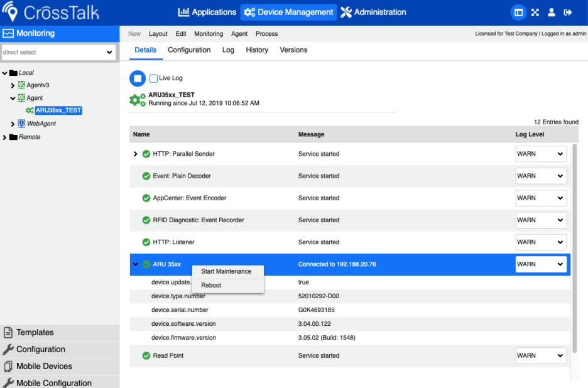This screenshot has width=588, height=388.
Task: Open the direct select dropdown
Action: (x=58, y=53)
